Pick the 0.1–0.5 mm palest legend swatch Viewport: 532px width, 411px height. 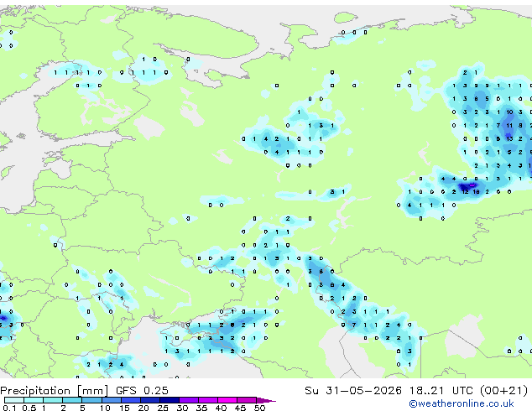coord(14,400)
